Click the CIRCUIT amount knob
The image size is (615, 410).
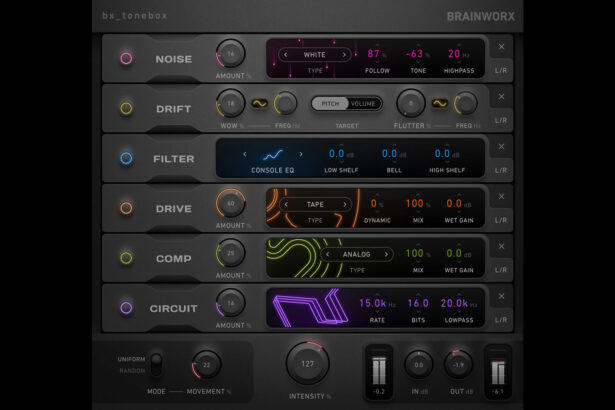click(231, 303)
